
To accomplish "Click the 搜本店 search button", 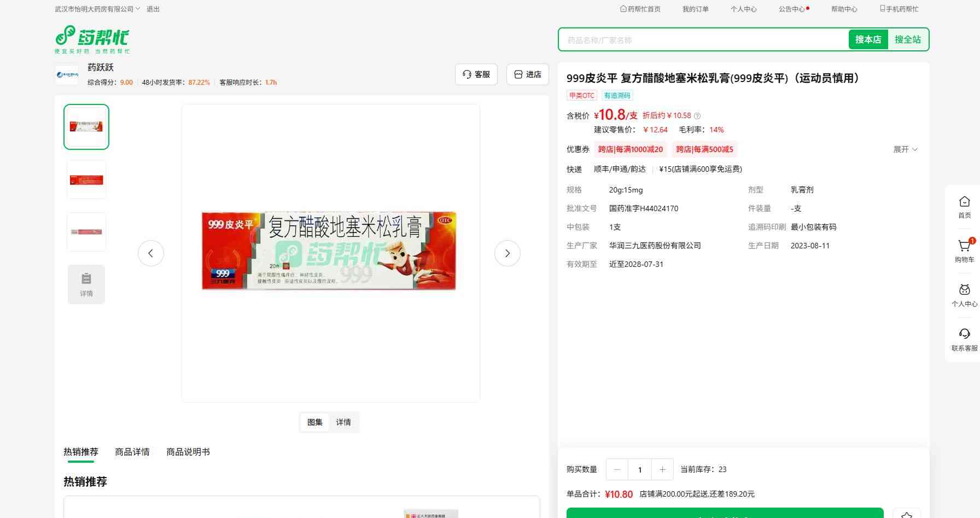I will click(868, 39).
